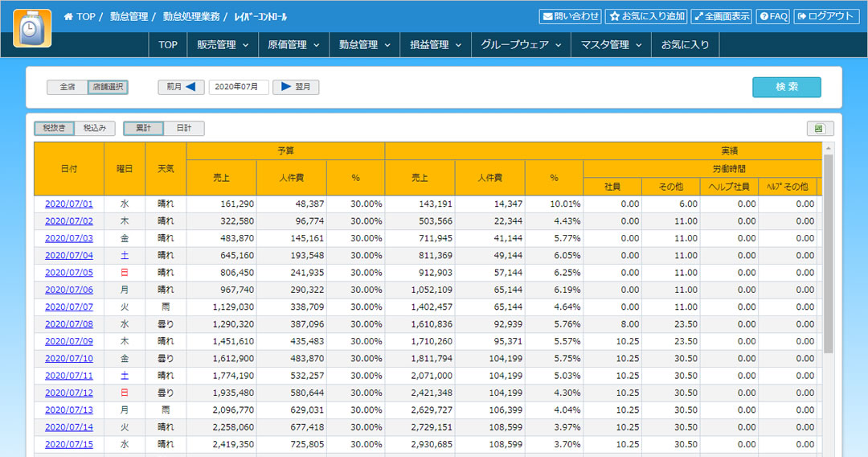Switch to 全画面表示 fullscreen mode
868x457 pixels.
[x=721, y=16]
